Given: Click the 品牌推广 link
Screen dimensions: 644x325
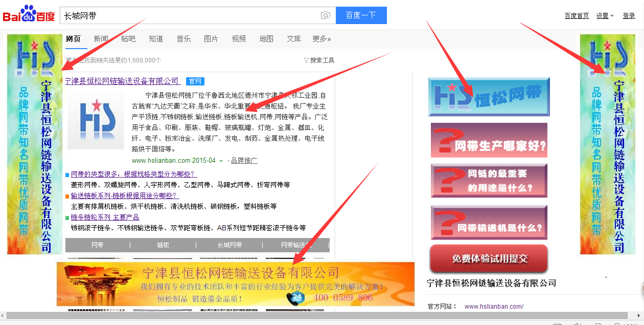Looking at the screenshot, I should 244,161.
